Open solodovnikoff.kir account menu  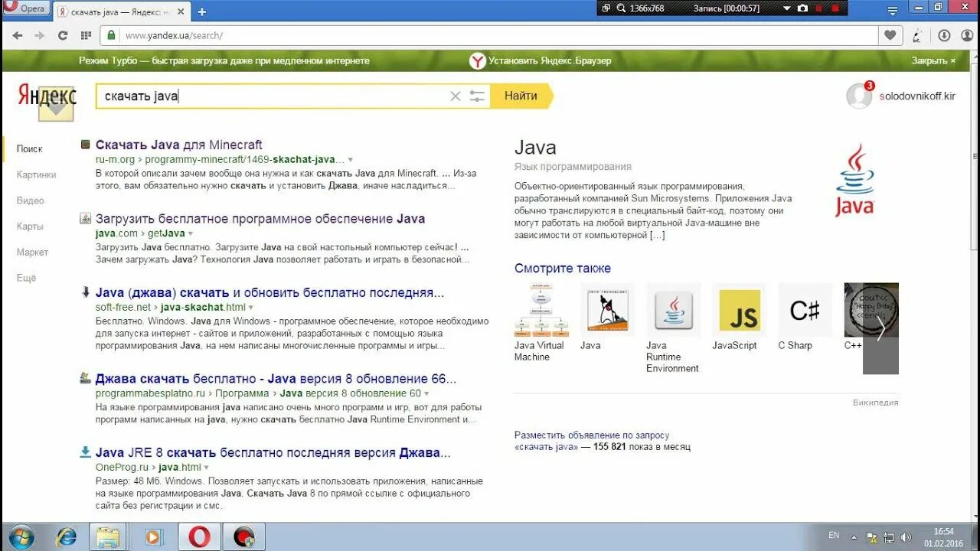pos(917,96)
